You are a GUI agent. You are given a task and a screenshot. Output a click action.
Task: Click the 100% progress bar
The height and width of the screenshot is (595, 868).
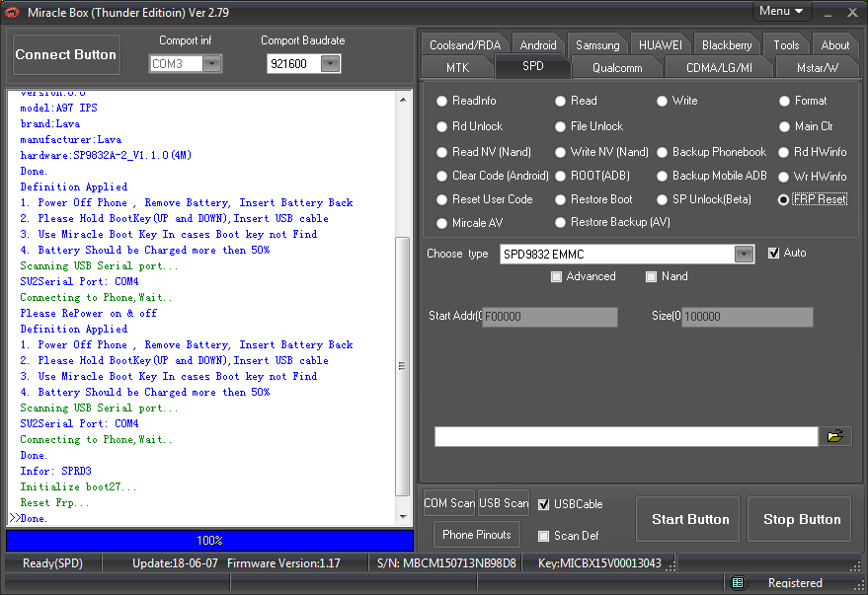coord(209,541)
